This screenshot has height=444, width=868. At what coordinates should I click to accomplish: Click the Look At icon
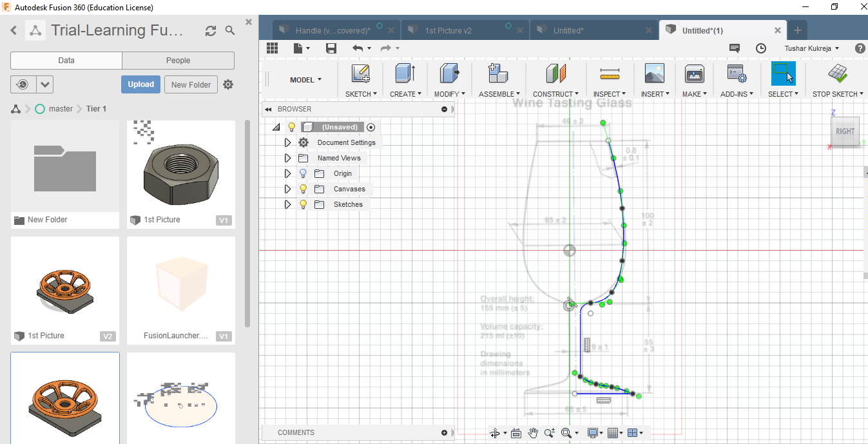(x=516, y=433)
